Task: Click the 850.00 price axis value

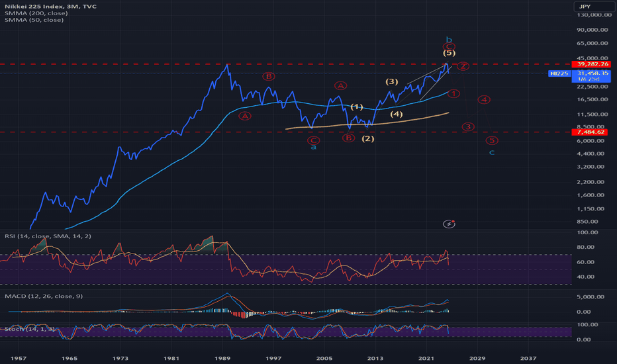Action: point(587,221)
